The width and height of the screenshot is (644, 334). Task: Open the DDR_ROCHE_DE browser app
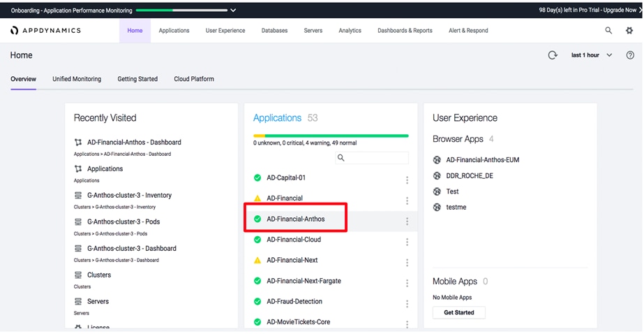pos(470,175)
